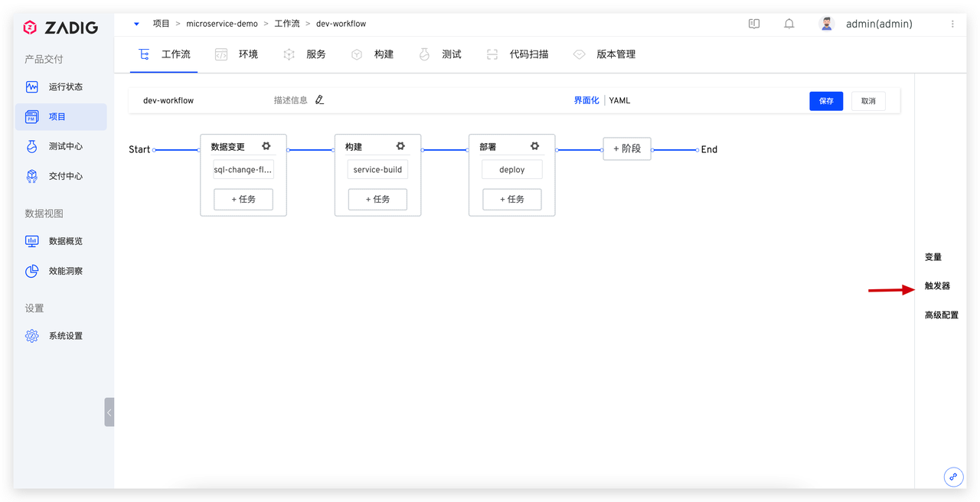Viewport: 980px width, 502px height.
Task: Click the 构建 tab icon
Action: pos(357,54)
